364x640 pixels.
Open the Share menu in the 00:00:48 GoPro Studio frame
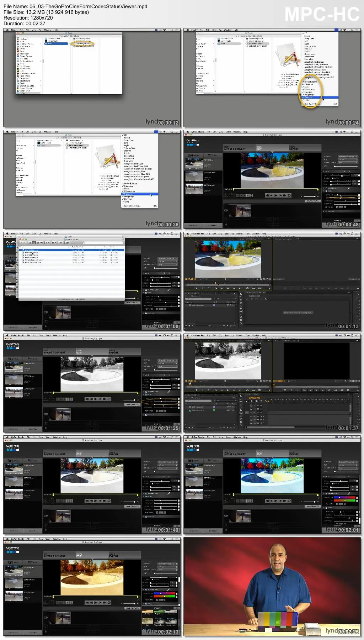[228, 132]
